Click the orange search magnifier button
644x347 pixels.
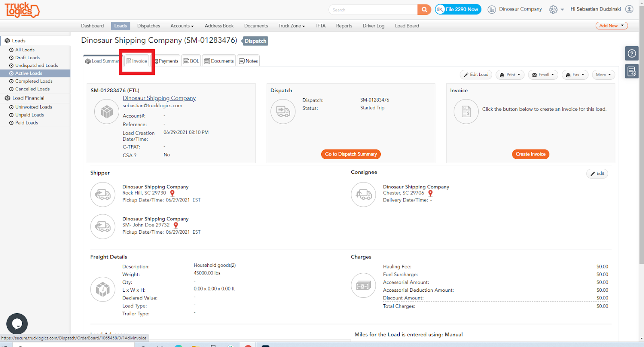click(424, 10)
